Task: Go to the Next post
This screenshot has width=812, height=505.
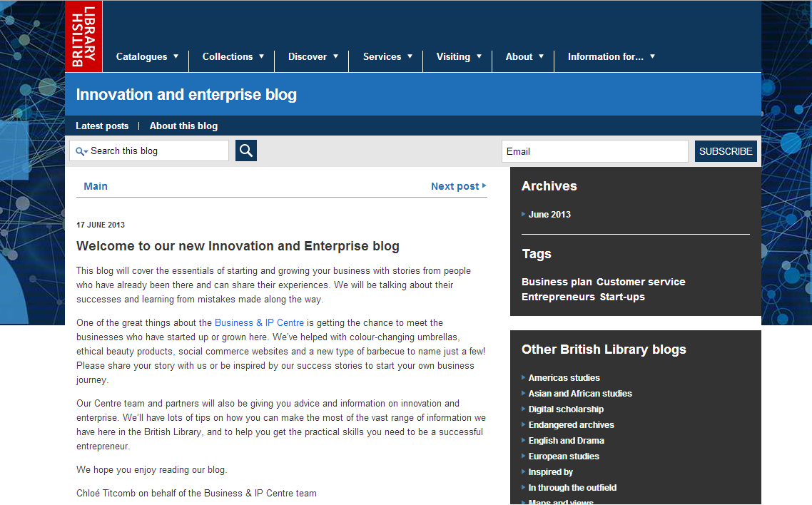Action: click(x=458, y=186)
